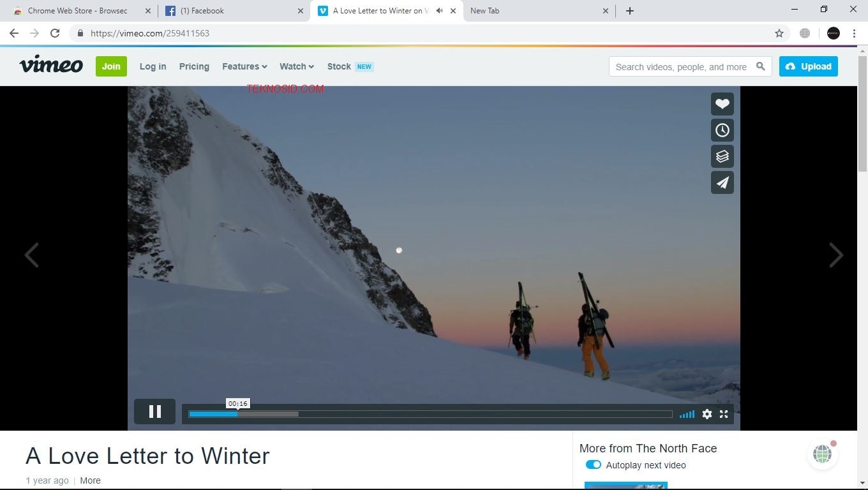Mute the Vimeo tab via speaker icon
The height and width of the screenshot is (490, 868).
439,11
